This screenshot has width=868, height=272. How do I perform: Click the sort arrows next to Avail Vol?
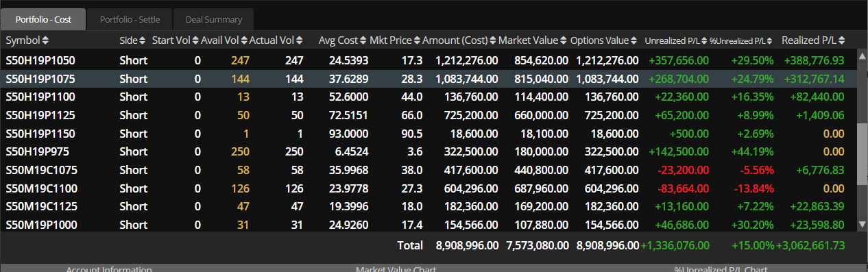pos(244,40)
